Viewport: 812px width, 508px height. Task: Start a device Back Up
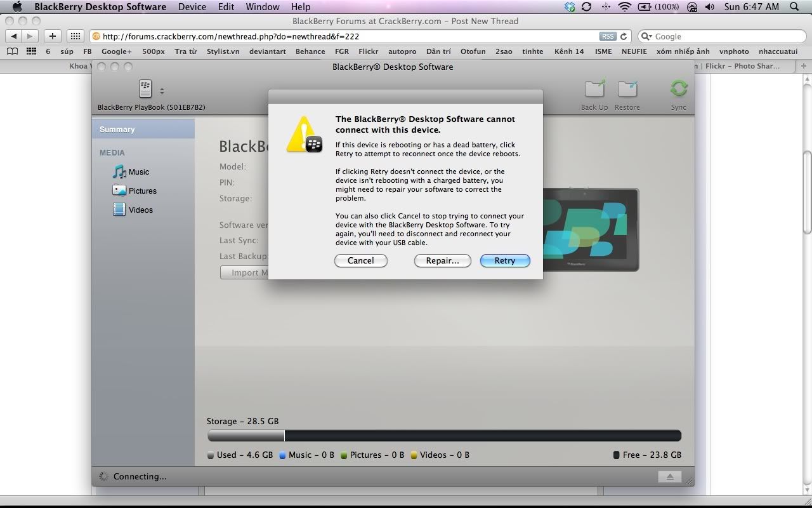pyautogui.click(x=594, y=95)
